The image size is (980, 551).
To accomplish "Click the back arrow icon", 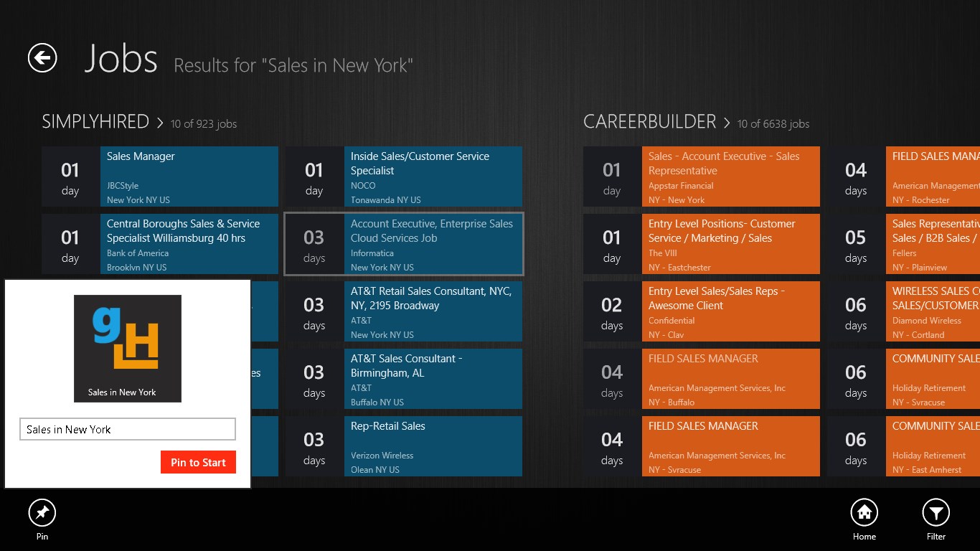I will click(42, 58).
